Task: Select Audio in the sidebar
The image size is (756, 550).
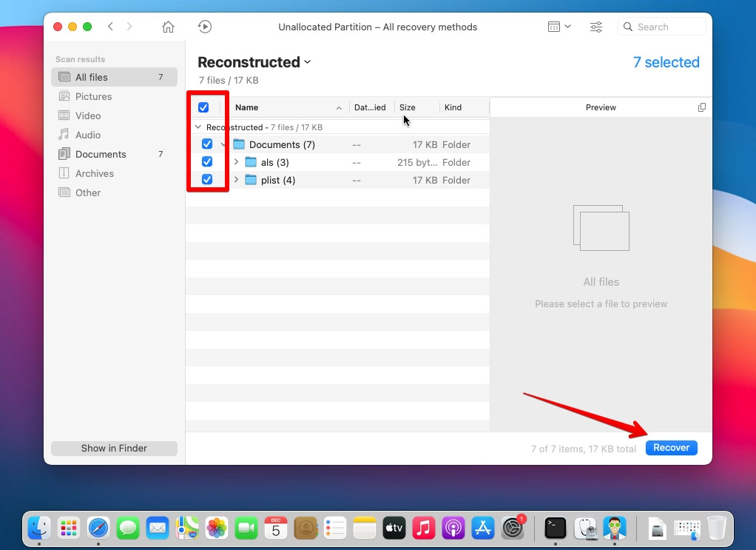Action: [114, 135]
